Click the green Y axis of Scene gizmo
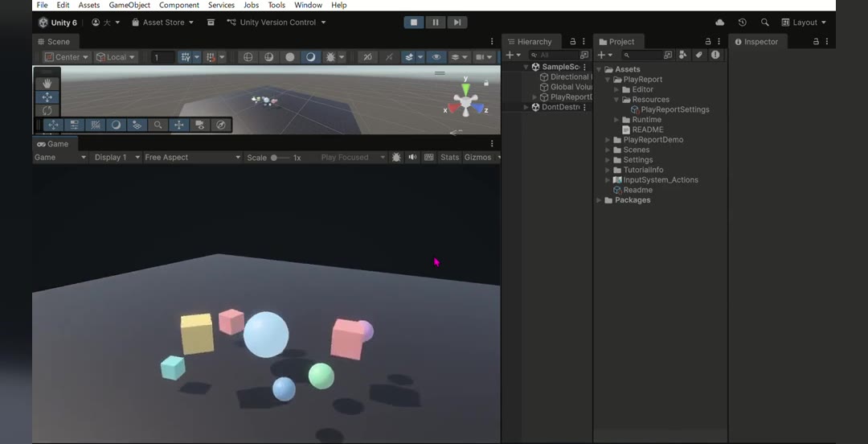 click(465, 88)
